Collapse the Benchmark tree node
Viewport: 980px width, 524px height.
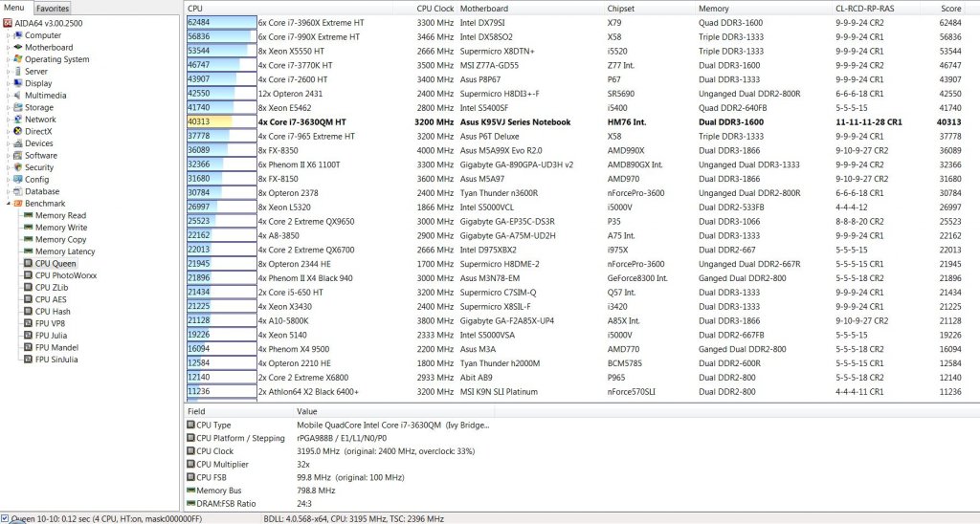click(x=8, y=204)
